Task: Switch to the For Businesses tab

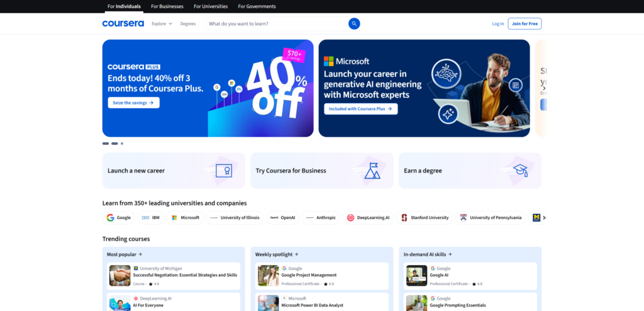Action: click(x=167, y=6)
